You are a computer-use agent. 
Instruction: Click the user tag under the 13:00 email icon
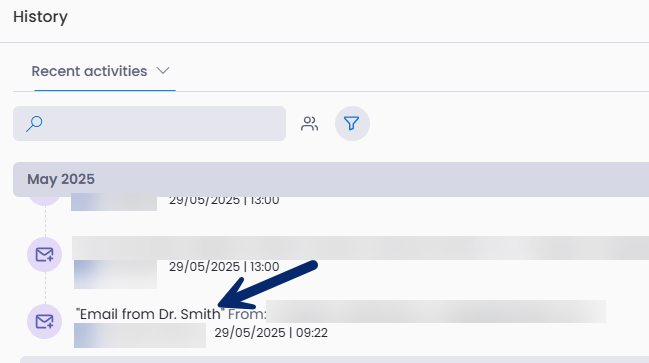click(115, 274)
